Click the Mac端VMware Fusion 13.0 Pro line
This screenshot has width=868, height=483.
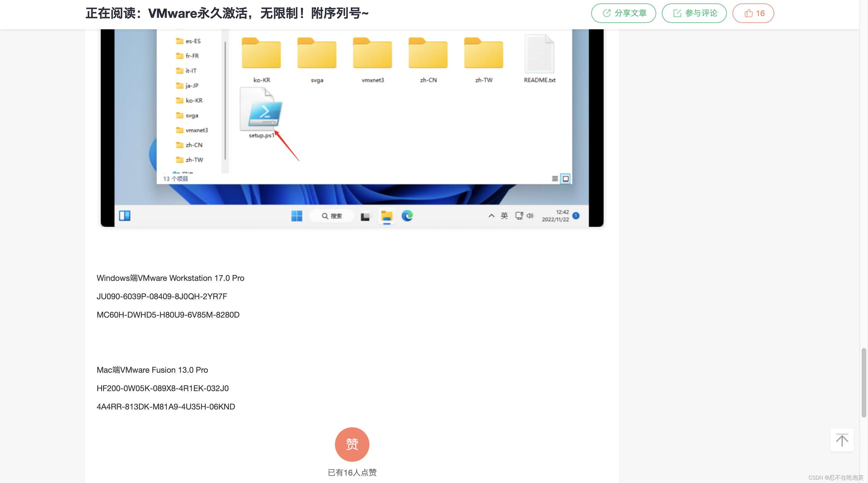click(152, 370)
